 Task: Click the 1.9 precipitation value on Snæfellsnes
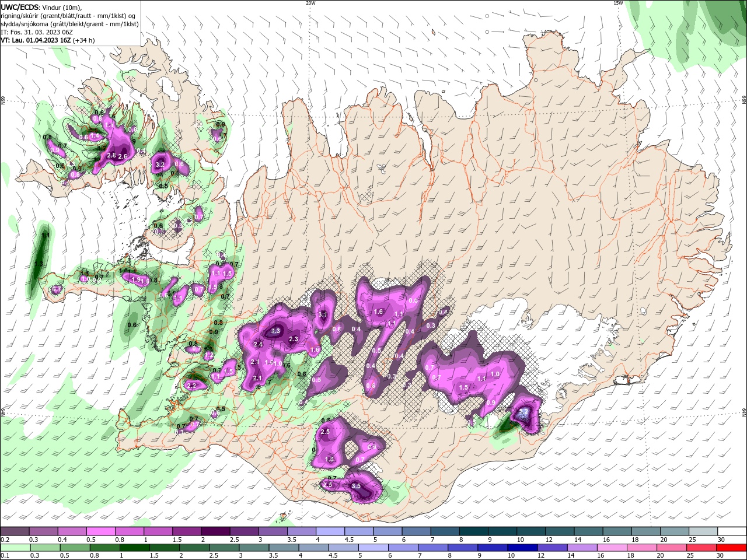click(137, 280)
